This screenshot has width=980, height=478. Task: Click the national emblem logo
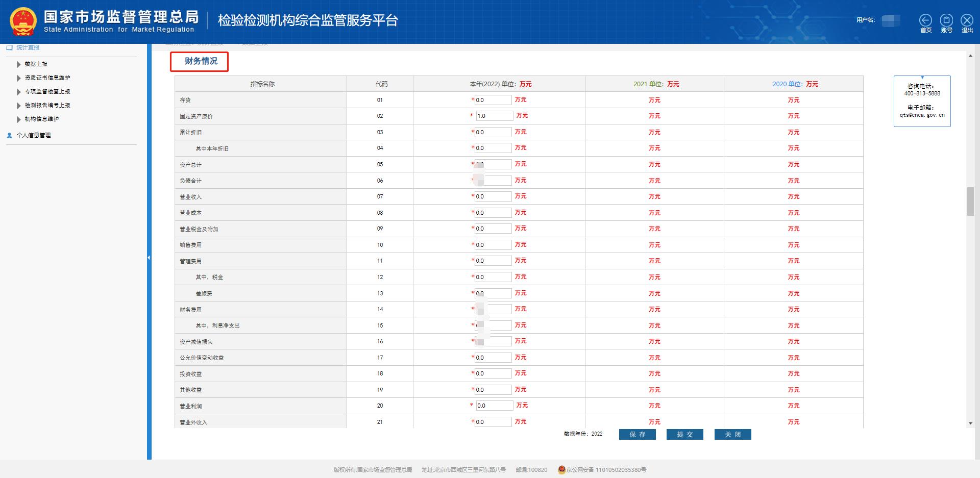pos(23,22)
